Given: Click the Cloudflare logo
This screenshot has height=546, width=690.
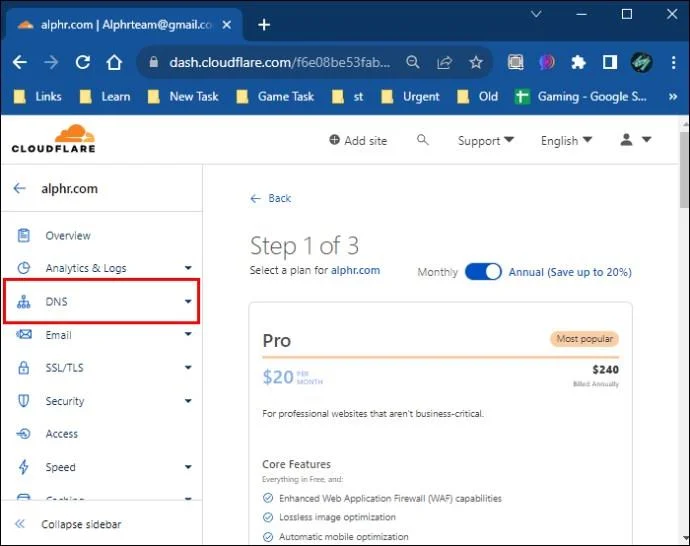Looking at the screenshot, I should (54, 139).
